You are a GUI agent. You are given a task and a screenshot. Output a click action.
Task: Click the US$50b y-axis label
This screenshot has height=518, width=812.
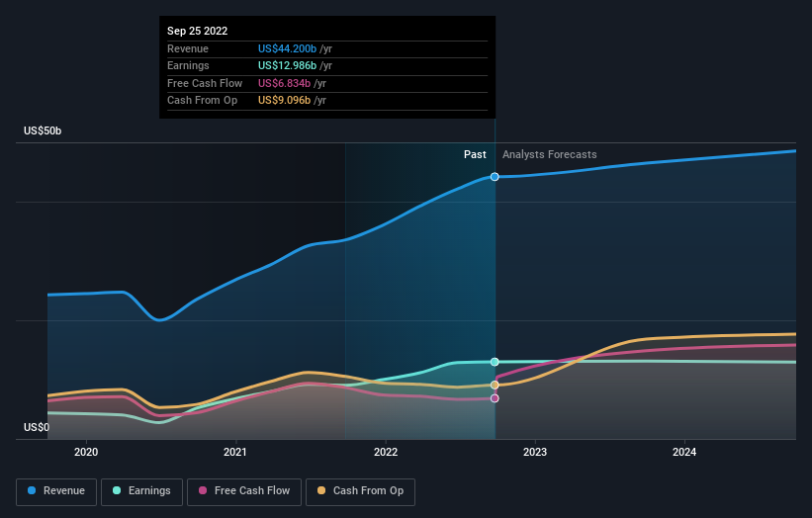click(43, 130)
